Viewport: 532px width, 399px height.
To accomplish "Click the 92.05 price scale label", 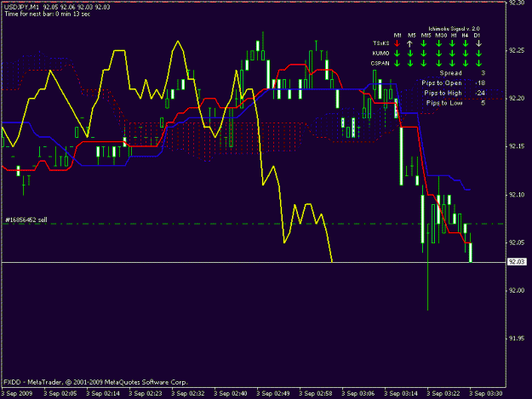I will tap(517, 242).
